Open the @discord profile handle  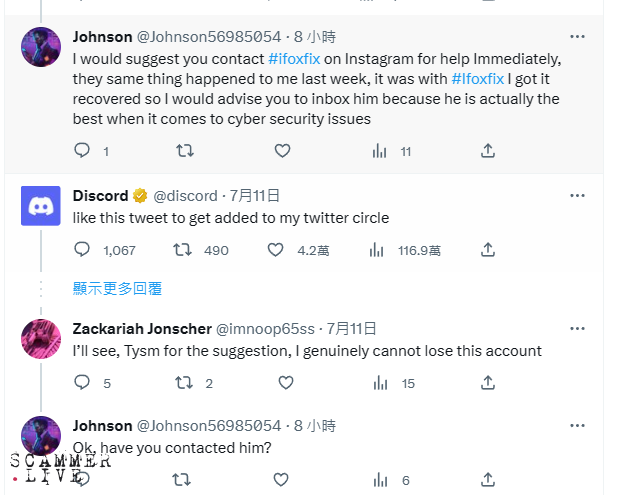click(x=185, y=195)
